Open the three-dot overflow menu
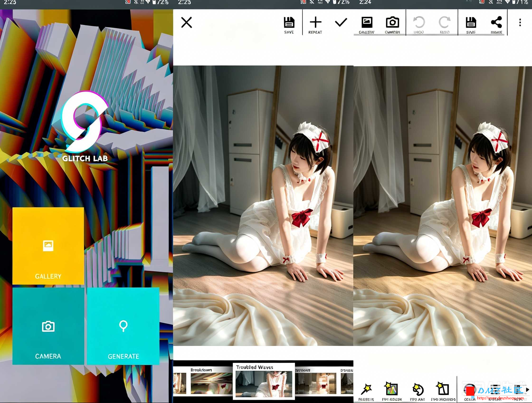Screen dimensions: 532x403 point(520,22)
